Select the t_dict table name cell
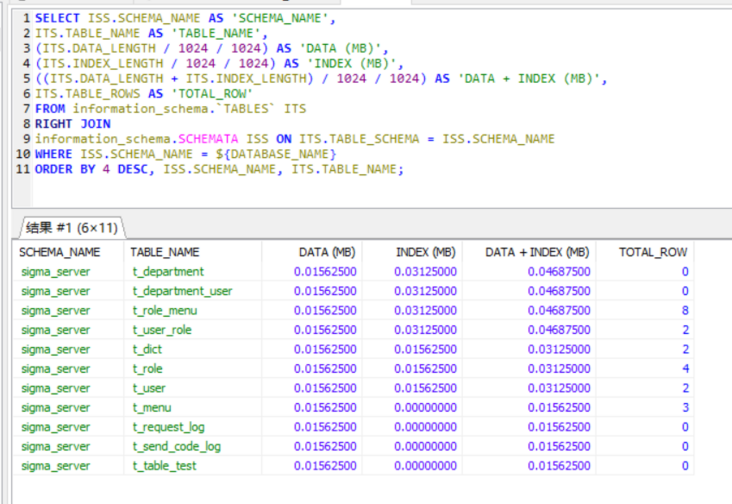The height and width of the screenshot is (504, 732). pyautogui.click(x=147, y=350)
